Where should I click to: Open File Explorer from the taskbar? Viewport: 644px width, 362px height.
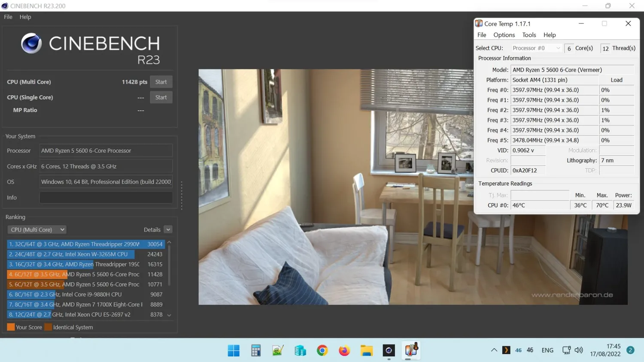(367, 350)
